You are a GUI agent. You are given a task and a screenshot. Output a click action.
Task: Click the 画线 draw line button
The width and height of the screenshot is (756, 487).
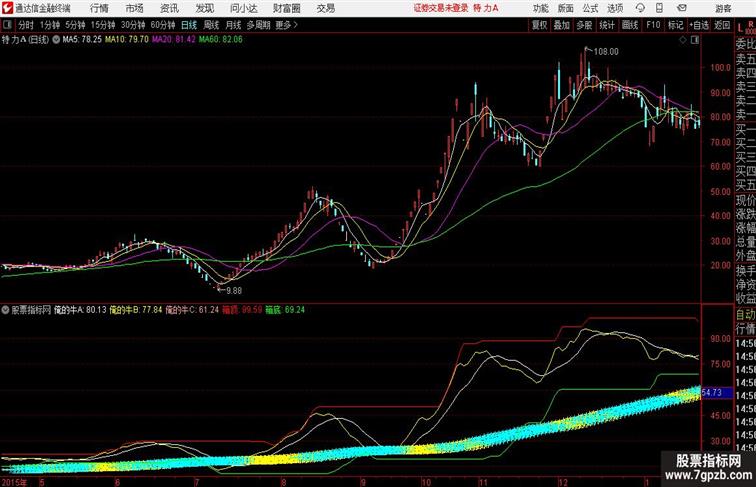coord(630,25)
